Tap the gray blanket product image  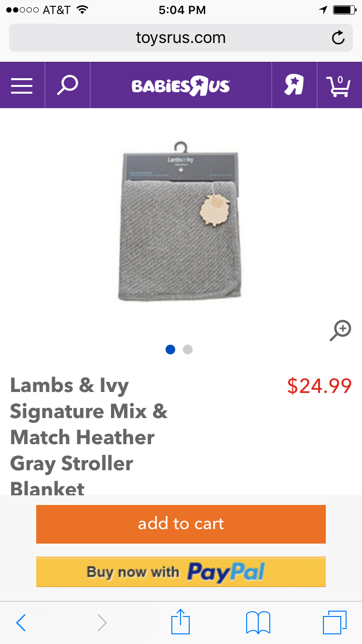coord(180,222)
